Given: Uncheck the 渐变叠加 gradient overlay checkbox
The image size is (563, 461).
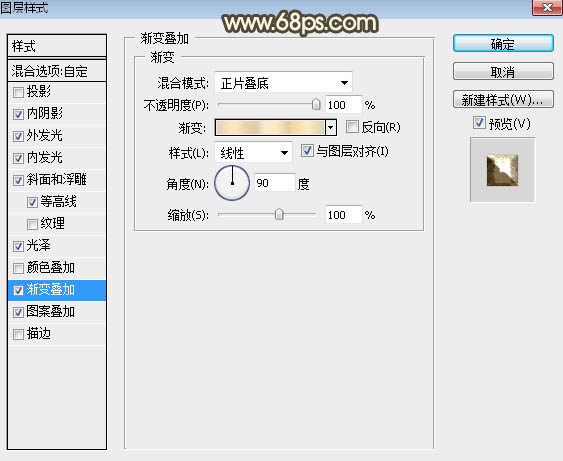Looking at the screenshot, I should [x=18, y=290].
